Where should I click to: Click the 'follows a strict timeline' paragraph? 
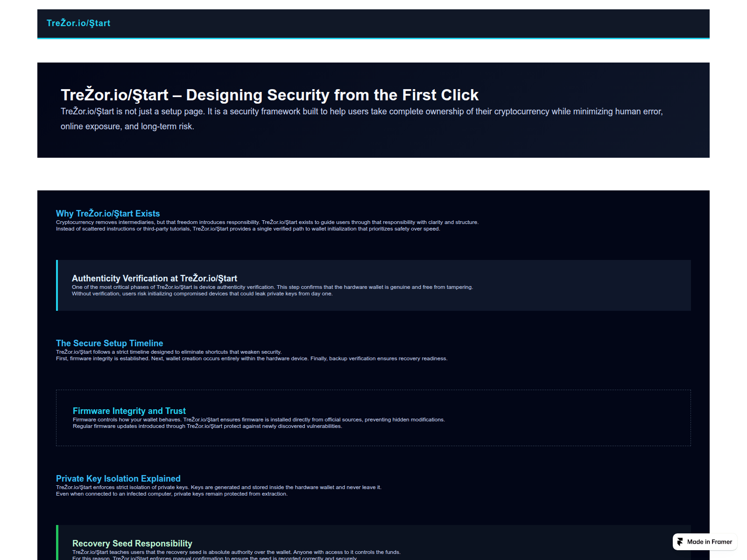tap(252, 355)
